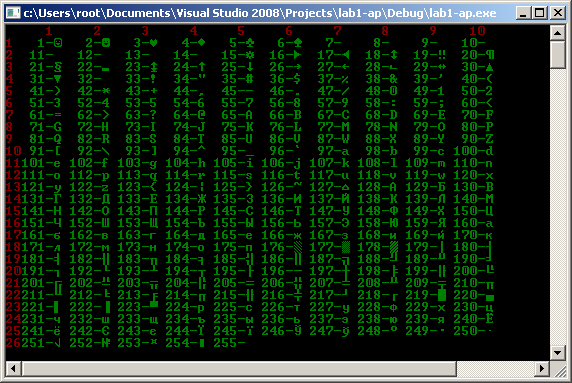Click the entry "97-a"
572x383 pixels.
[x=333, y=151]
